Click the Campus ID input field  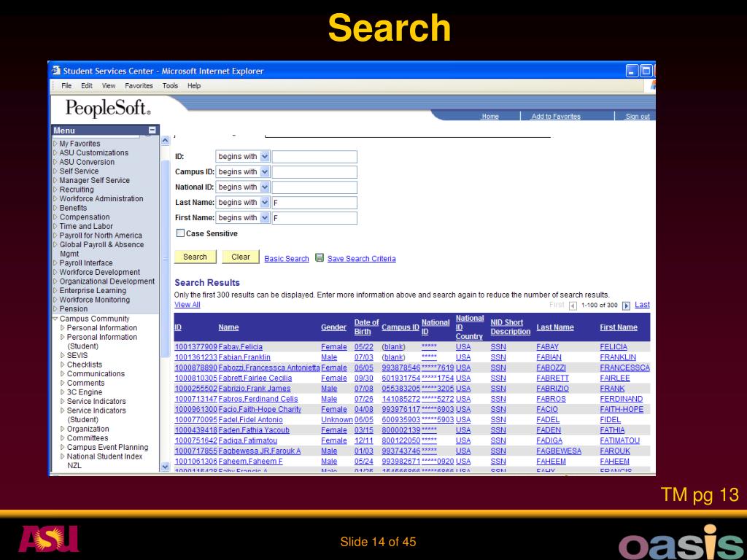tap(314, 172)
